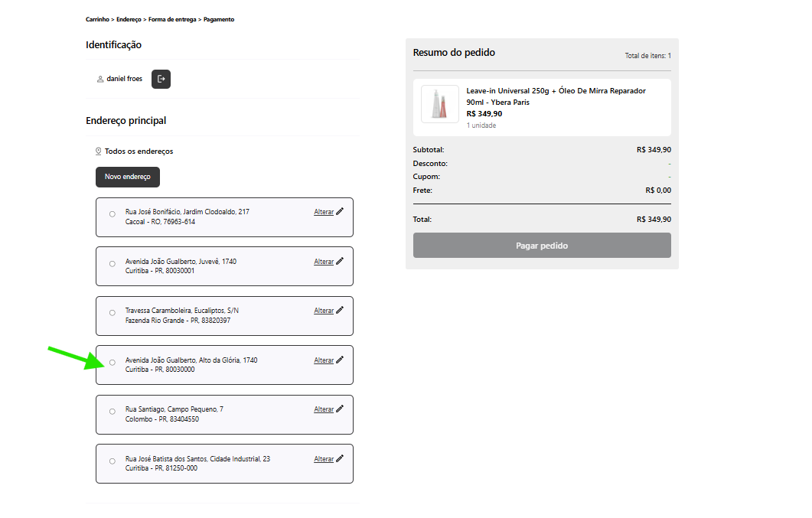Click the 1 unidade quantity text

tap(481, 125)
